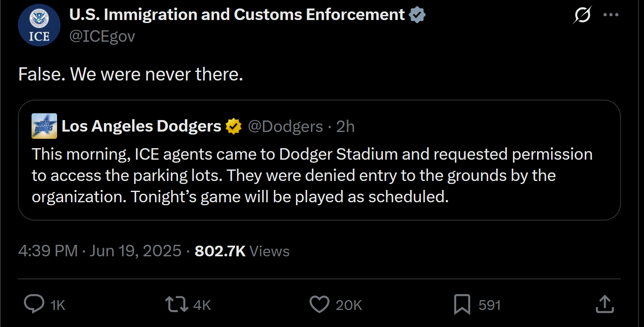Screen dimensions: 644x327
Task: Click the Los Angeles Dodgers name
Action: 141,126
